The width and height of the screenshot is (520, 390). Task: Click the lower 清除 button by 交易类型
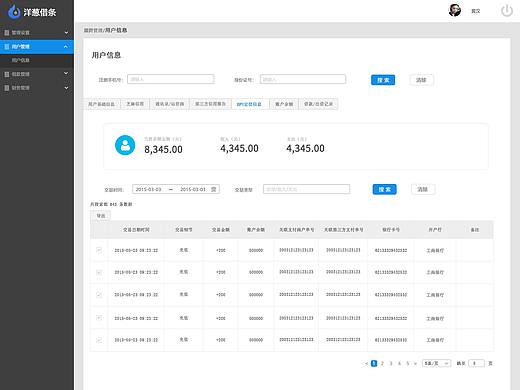(x=423, y=189)
